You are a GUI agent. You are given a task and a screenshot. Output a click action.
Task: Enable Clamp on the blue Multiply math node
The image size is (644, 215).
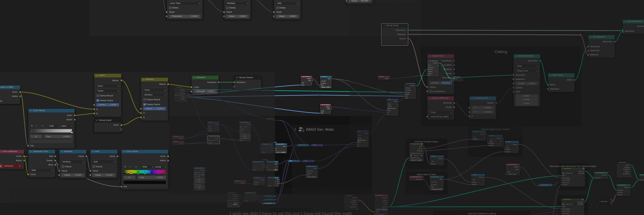tap(63, 166)
